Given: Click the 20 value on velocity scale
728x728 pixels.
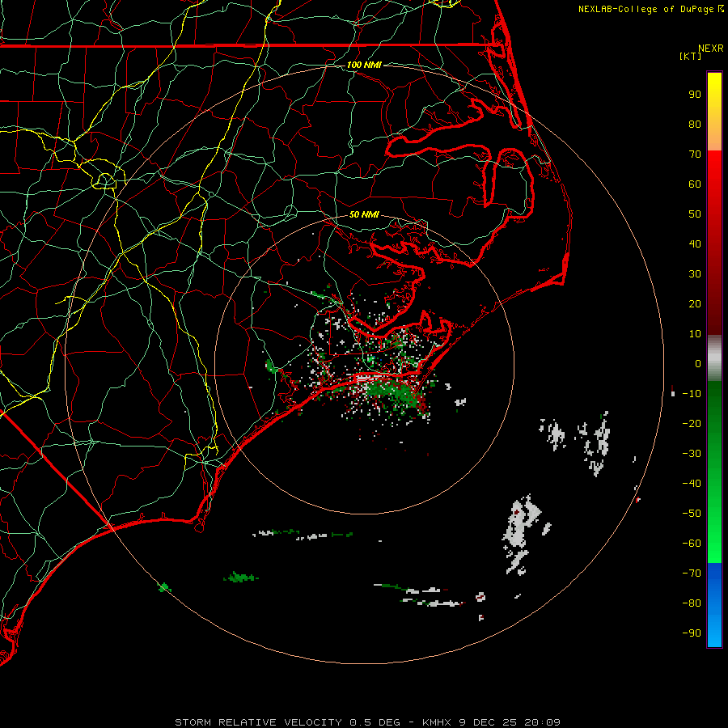Looking at the screenshot, I should (695, 304).
